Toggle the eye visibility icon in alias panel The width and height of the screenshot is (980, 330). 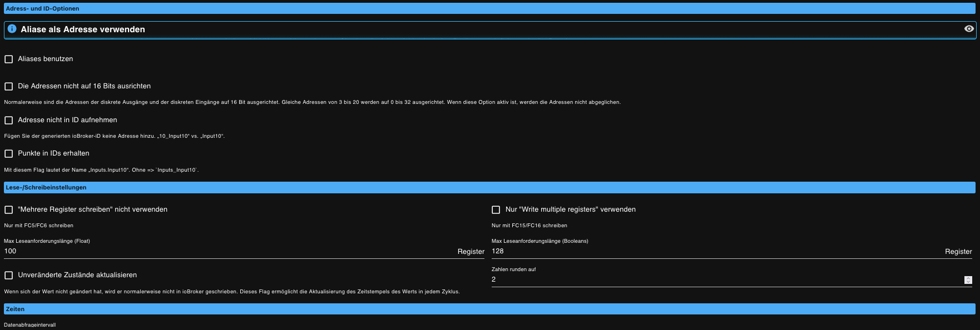pos(969,29)
